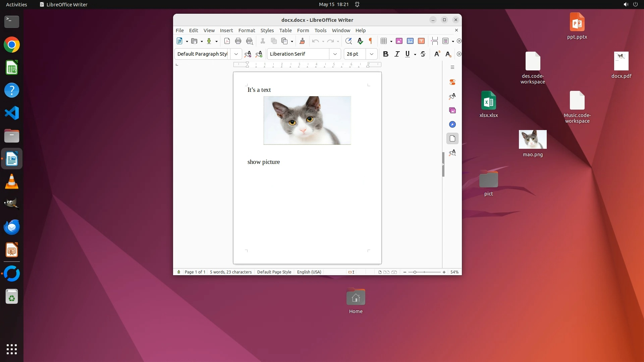Click Default Page Style in status bar
Image resolution: width=644 pixels, height=362 pixels.
tap(274, 272)
